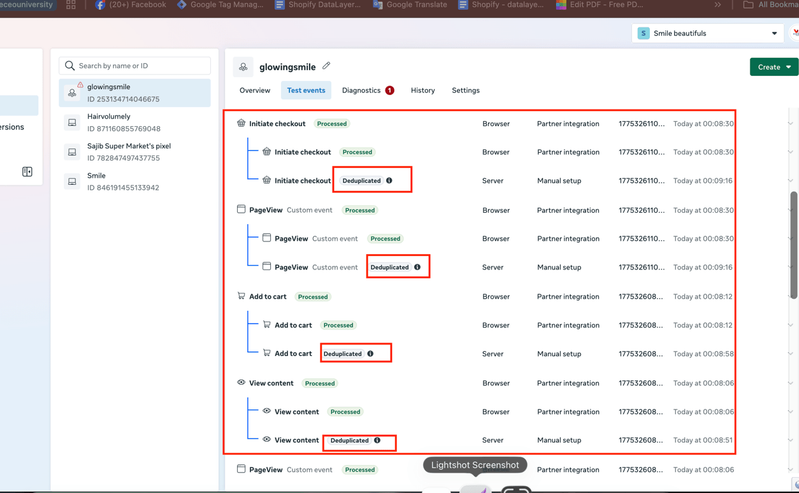Viewport: 799px width, 493px height.
Task: Click info icon next to PageView Deduplicated
Action: [x=417, y=267]
